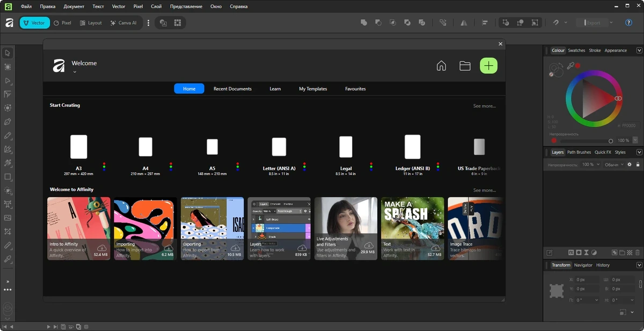Open the Export button dropdown arrow

click(611, 23)
